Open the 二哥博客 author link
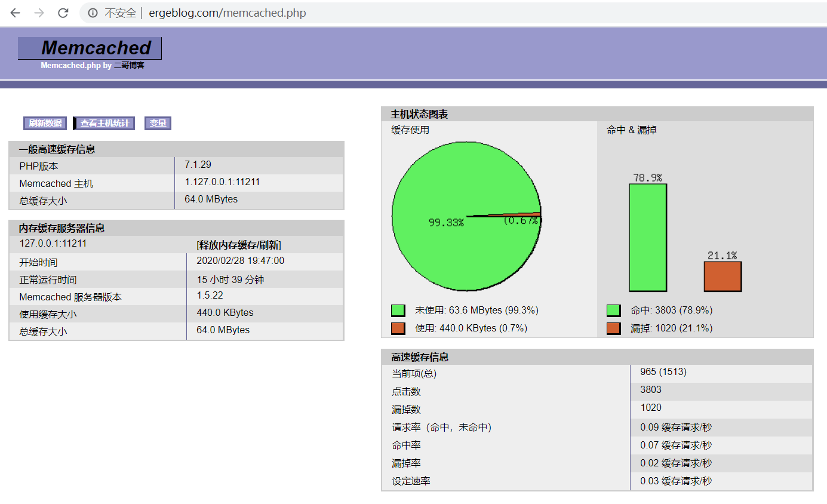827x504 pixels. coord(129,66)
